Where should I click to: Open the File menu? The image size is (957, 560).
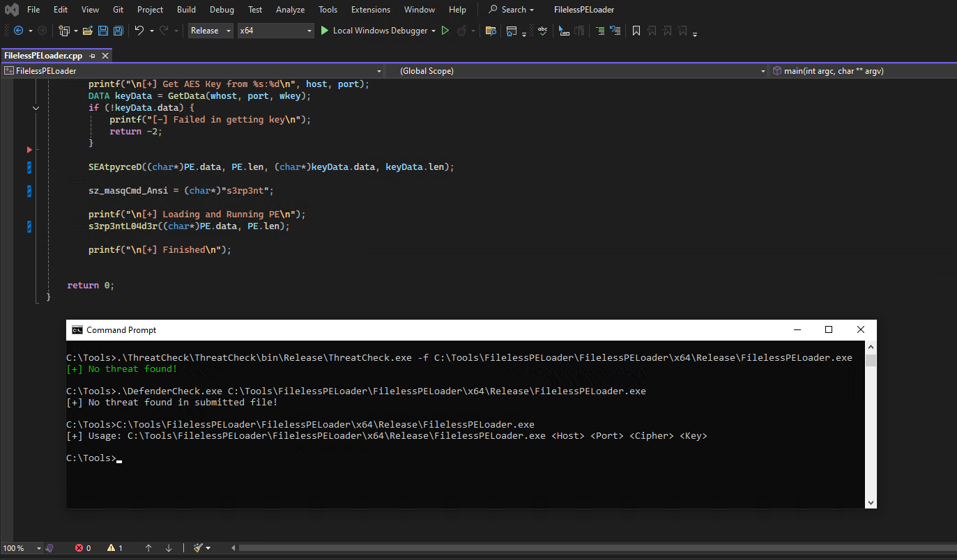33,10
